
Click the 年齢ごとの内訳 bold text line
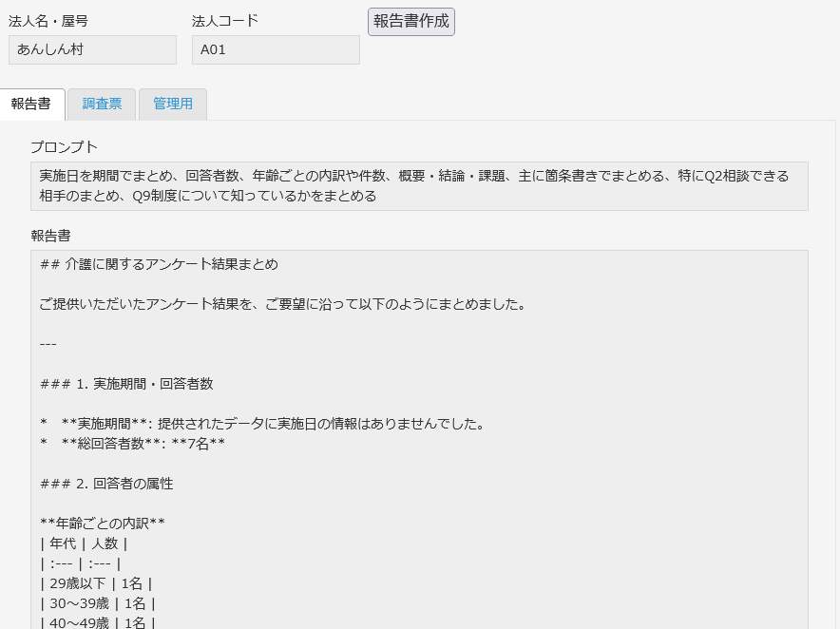tap(103, 524)
